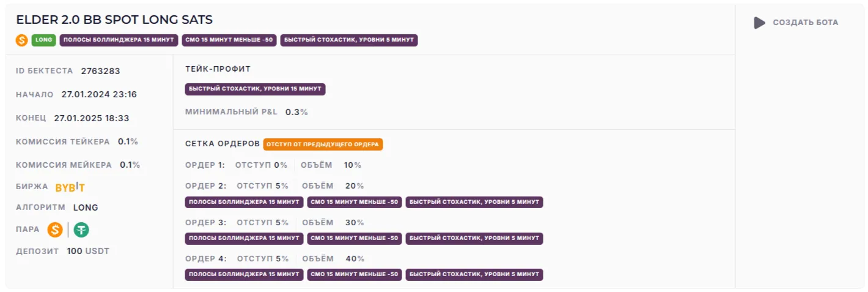Click the orange coin icon in Пара row
Screen dimensions: 868x292
(x=56, y=230)
